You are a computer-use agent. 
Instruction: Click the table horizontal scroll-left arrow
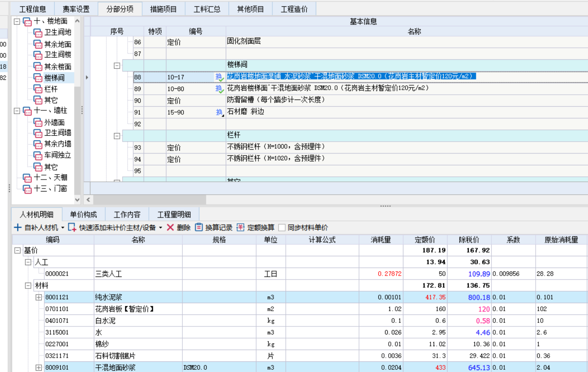(x=88, y=200)
